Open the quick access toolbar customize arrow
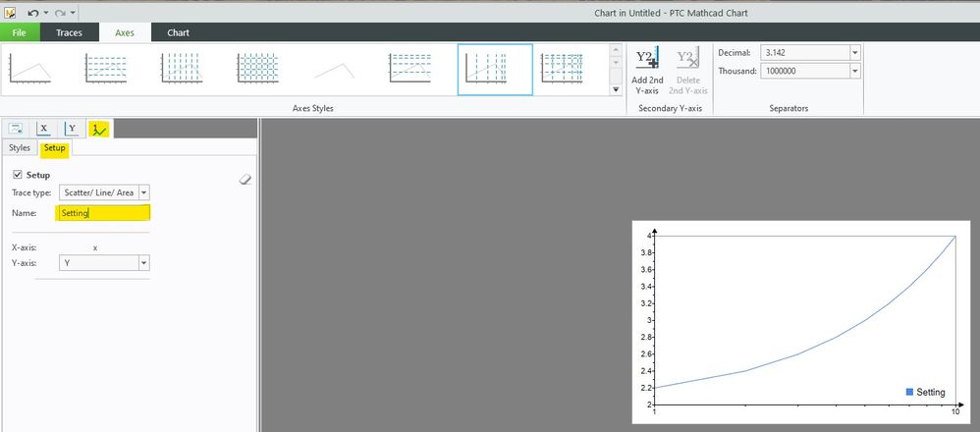 73,13
